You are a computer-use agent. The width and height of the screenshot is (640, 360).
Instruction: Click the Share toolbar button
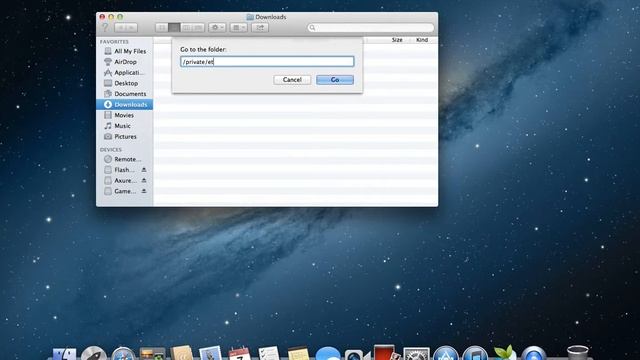(x=260, y=28)
